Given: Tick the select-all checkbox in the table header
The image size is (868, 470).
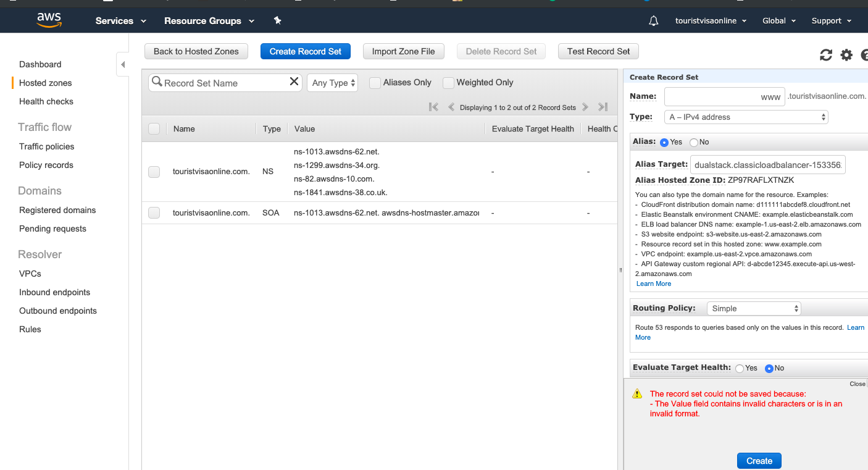Looking at the screenshot, I should click(x=154, y=128).
